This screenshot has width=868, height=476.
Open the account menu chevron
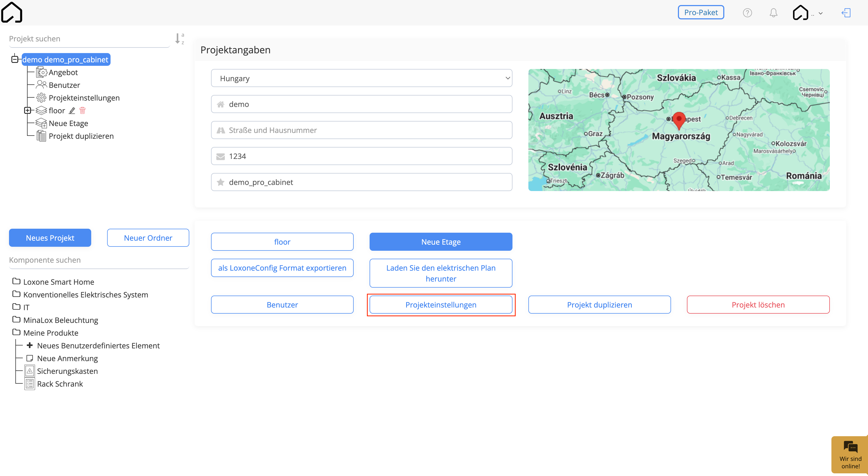(821, 14)
